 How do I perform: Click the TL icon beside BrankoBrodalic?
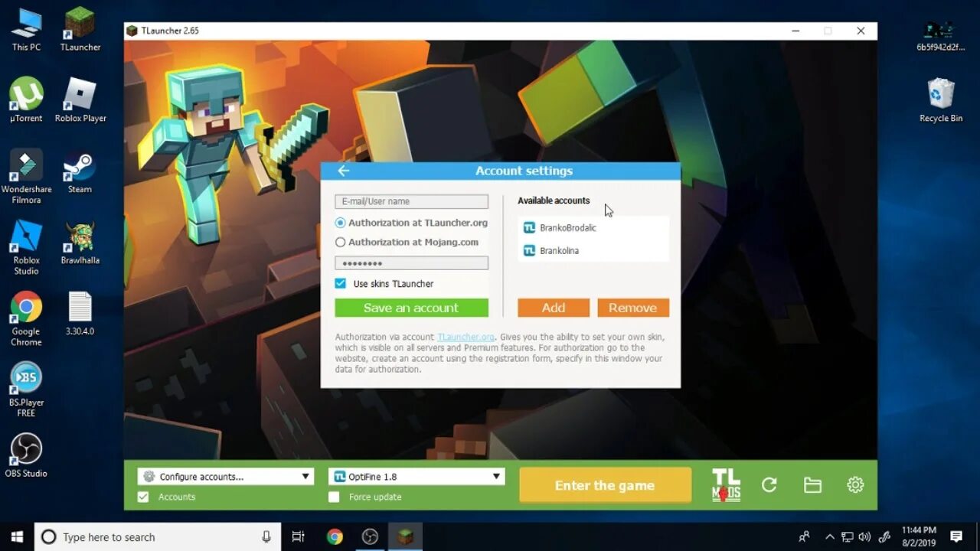click(529, 227)
